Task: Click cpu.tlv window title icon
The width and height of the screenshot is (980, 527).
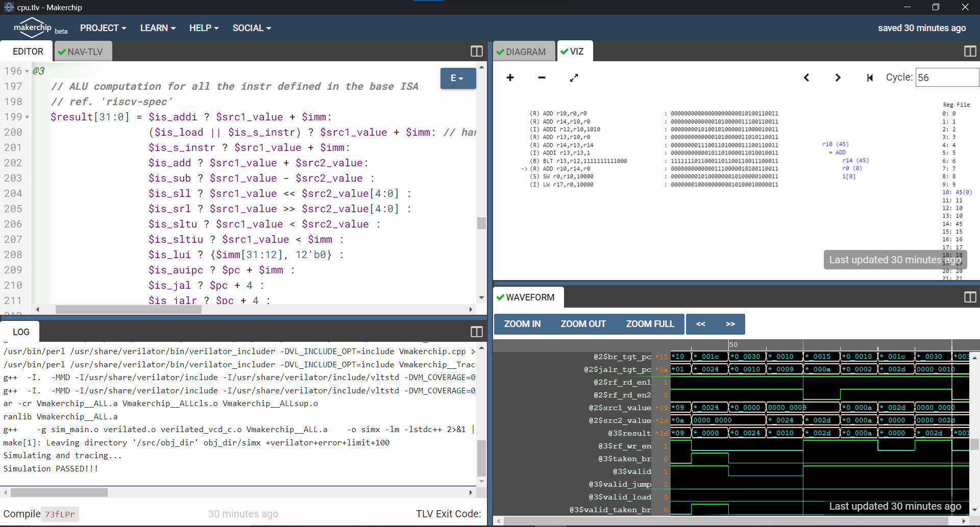Action: [9, 7]
